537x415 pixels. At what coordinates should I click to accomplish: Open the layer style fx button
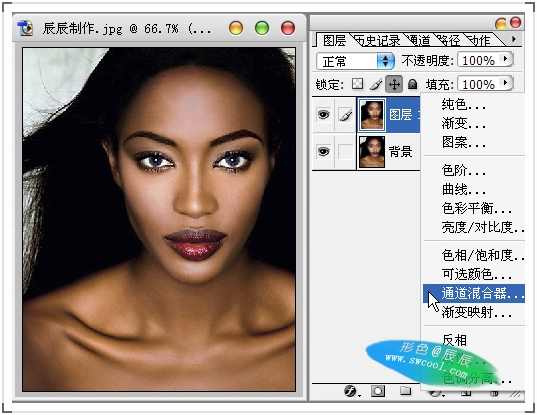click(x=350, y=390)
